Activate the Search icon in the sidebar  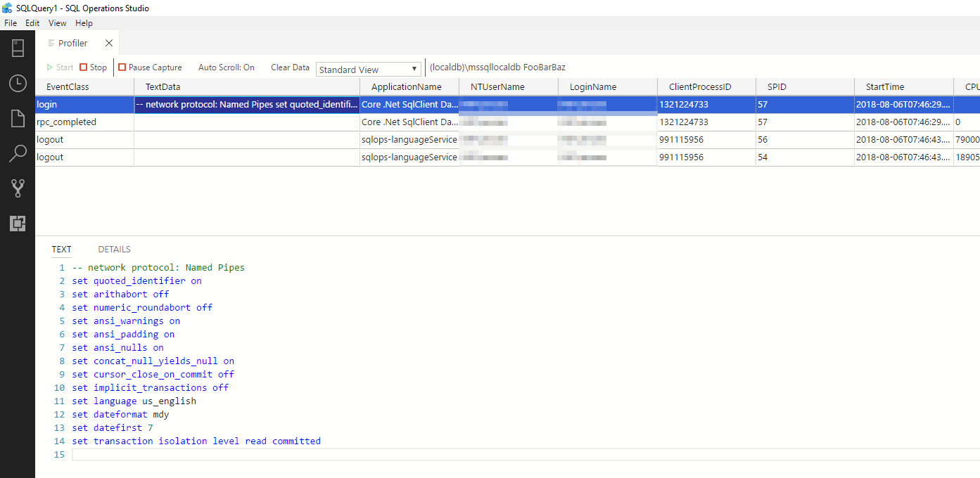[18, 153]
